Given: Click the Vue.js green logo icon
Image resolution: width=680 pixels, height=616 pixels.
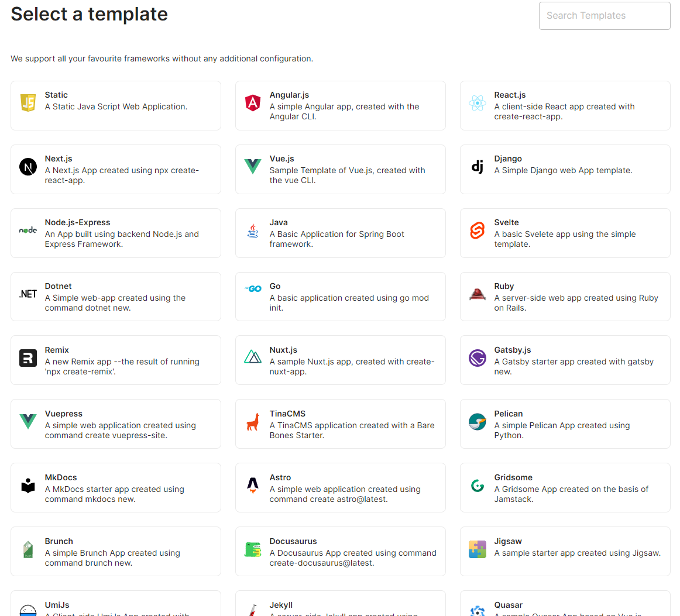Looking at the screenshot, I should click(253, 167).
